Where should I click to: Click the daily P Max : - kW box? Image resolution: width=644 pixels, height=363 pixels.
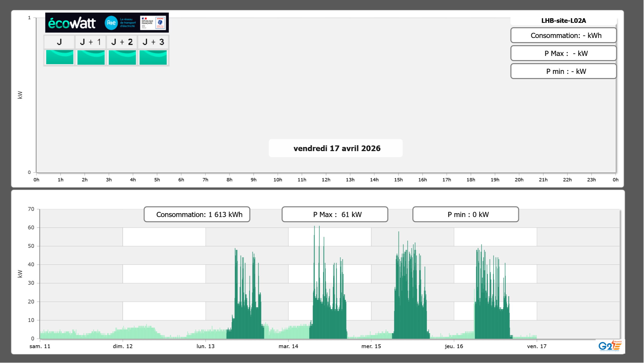pyautogui.click(x=563, y=53)
